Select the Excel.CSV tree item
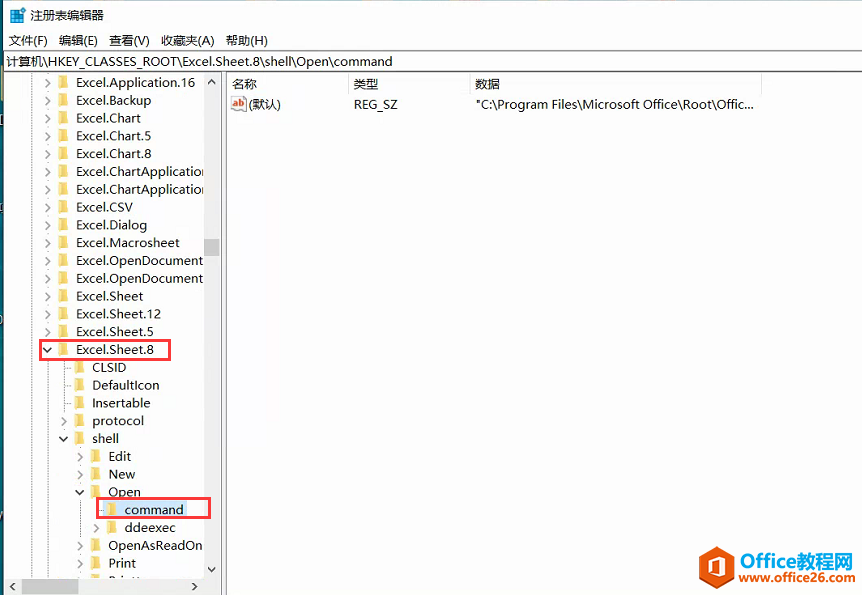This screenshot has height=595, width=862. coord(104,207)
